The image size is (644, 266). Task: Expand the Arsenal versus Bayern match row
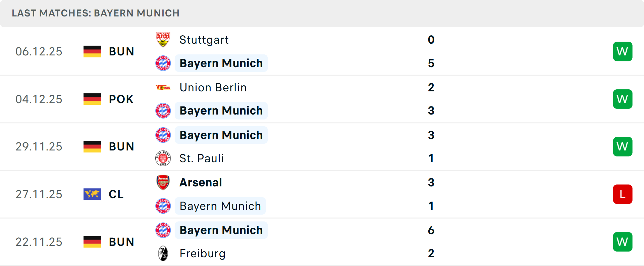[322, 194]
